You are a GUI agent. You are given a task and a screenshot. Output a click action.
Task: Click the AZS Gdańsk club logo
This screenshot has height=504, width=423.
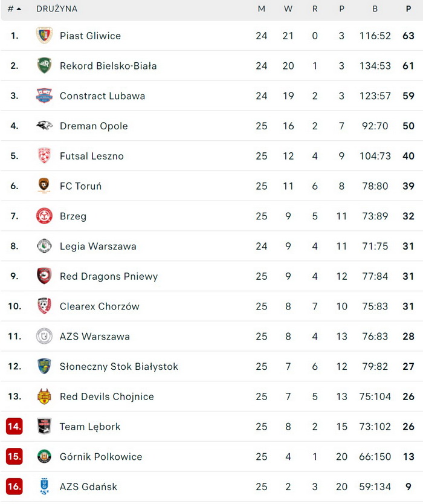point(44,486)
